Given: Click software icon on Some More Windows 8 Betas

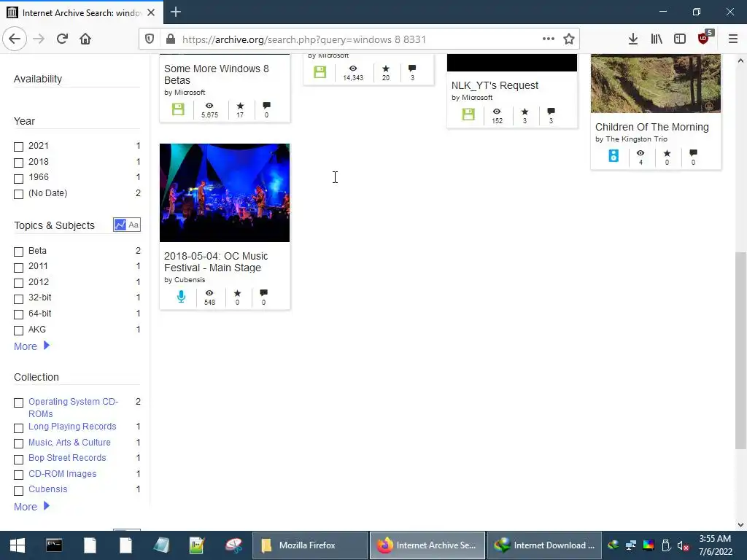Looking at the screenshot, I should click(178, 109).
